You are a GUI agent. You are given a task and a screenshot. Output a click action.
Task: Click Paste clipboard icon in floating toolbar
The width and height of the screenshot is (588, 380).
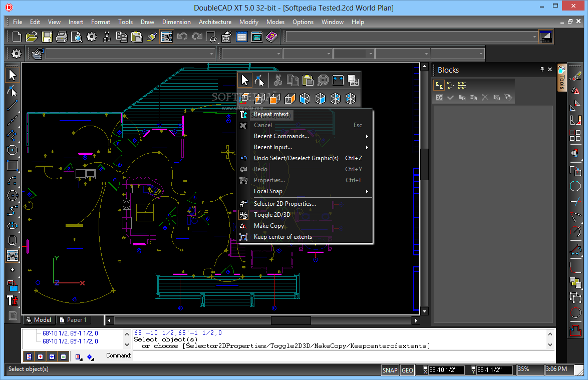pyautogui.click(x=308, y=80)
